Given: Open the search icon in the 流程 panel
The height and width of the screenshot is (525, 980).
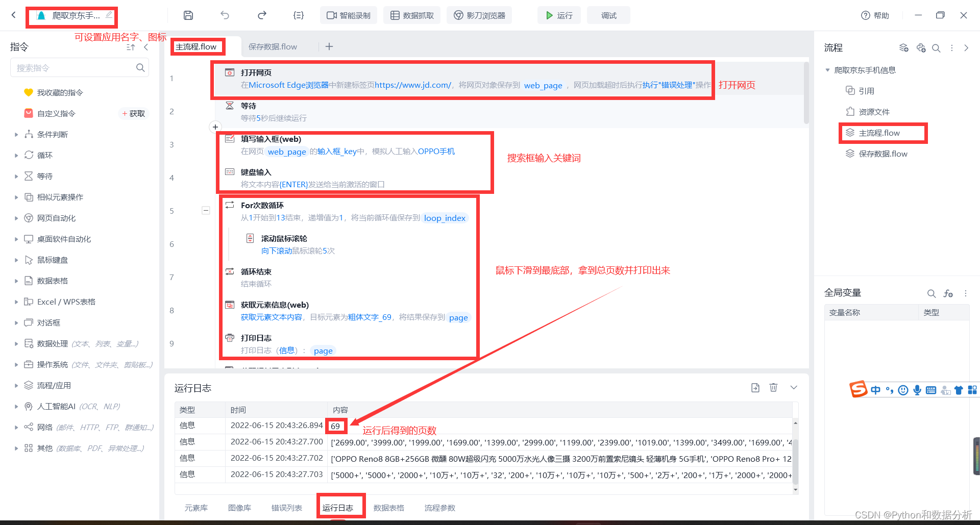Looking at the screenshot, I should 936,47.
